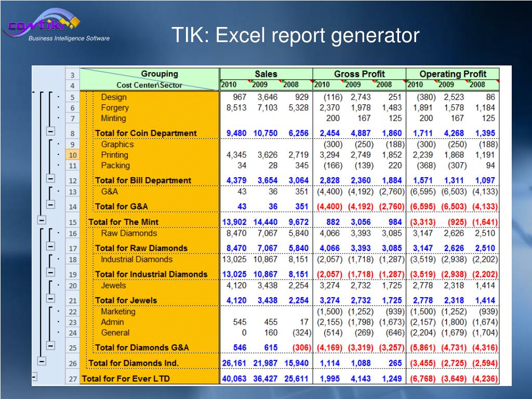
Task: Select the Marketing row label
Action: (118, 312)
